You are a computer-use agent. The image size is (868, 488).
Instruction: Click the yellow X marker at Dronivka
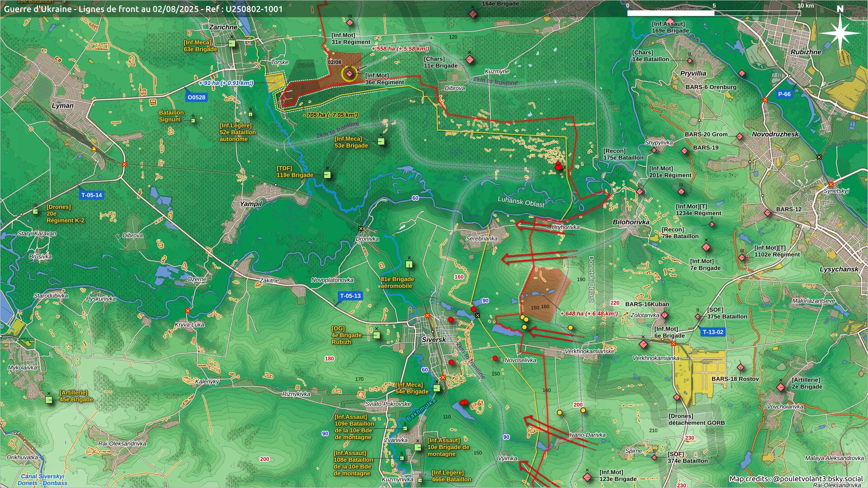point(361,229)
